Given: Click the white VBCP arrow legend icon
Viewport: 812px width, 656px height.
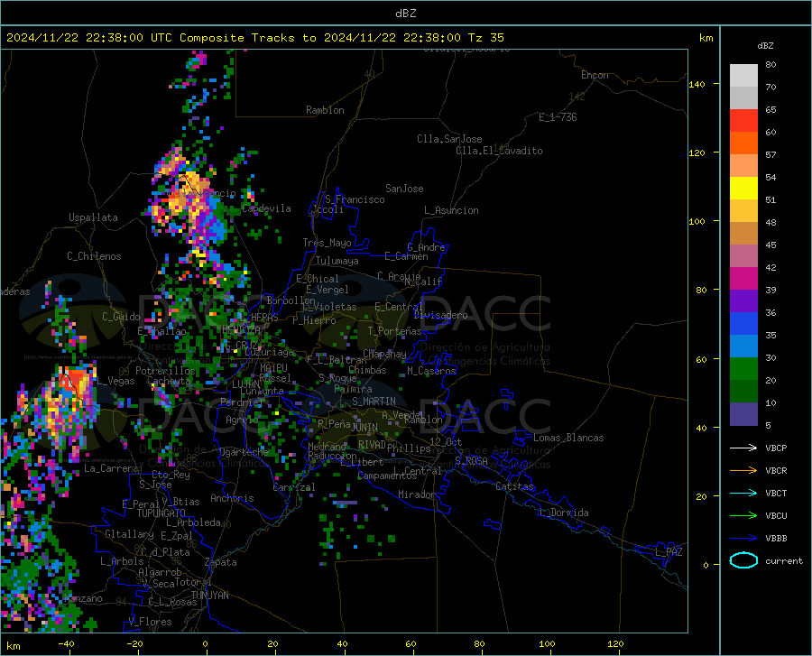Looking at the screenshot, I should (x=743, y=448).
